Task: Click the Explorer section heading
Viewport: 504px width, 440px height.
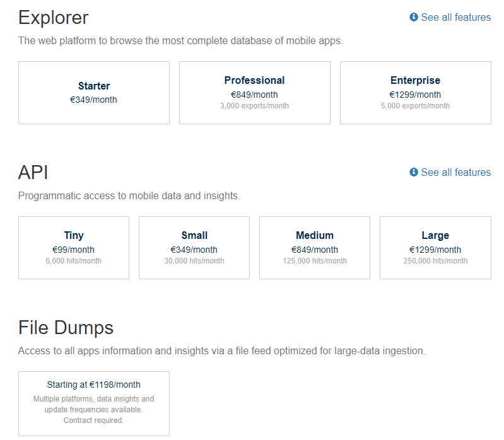Action: pos(54,18)
